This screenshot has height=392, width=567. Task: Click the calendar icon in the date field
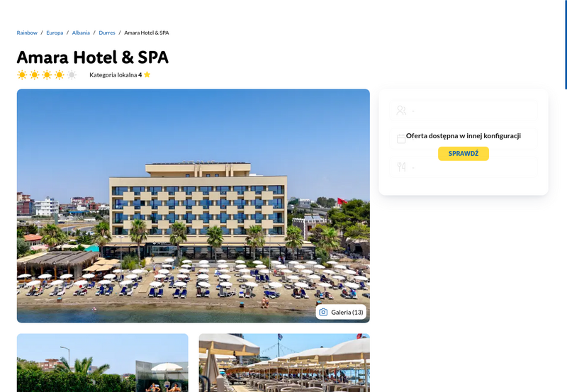401,139
